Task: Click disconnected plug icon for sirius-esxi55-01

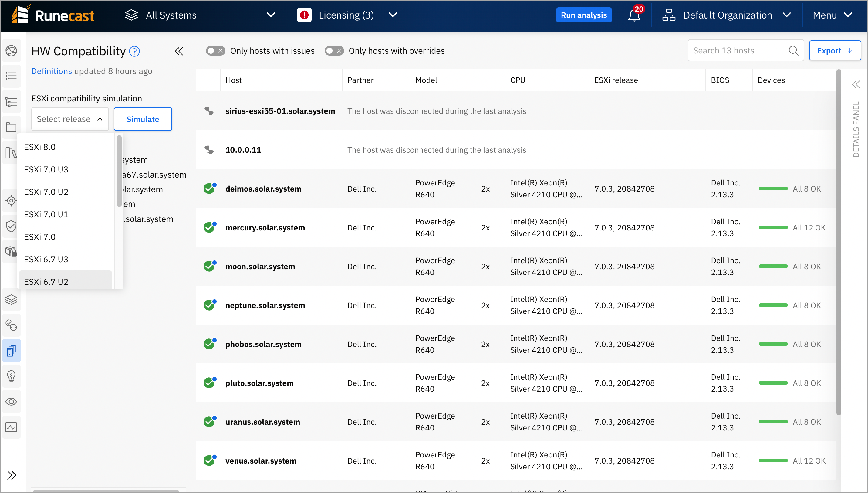Action: 209,111
